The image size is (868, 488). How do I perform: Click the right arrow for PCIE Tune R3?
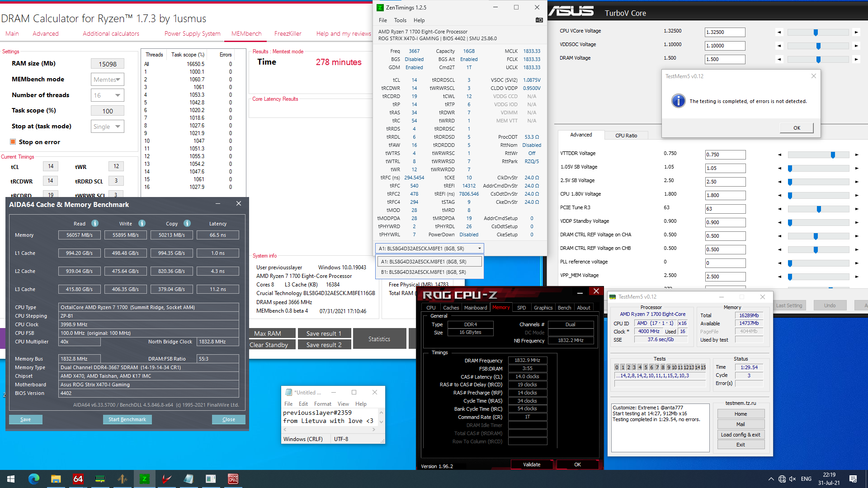click(856, 209)
